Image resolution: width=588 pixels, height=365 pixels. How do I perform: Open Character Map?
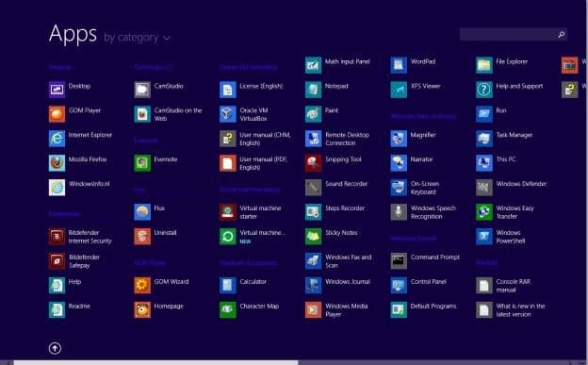[x=250, y=309]
